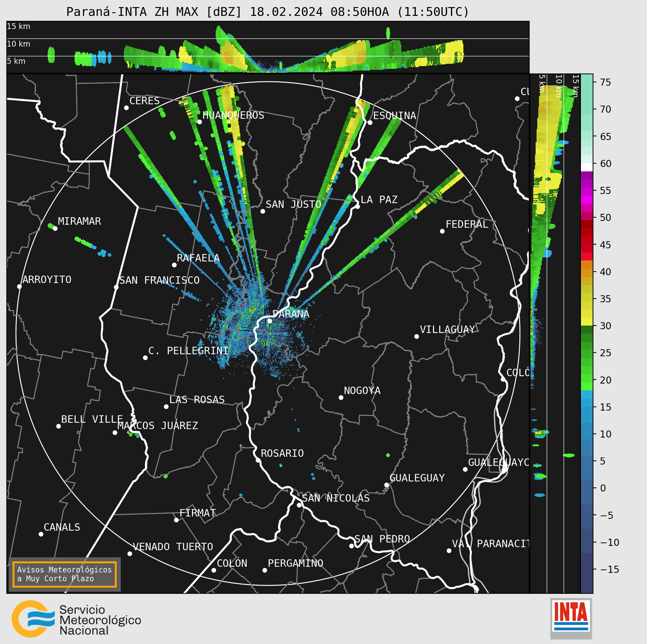Click the 10 km label in top cross-section

click(19, 44)
